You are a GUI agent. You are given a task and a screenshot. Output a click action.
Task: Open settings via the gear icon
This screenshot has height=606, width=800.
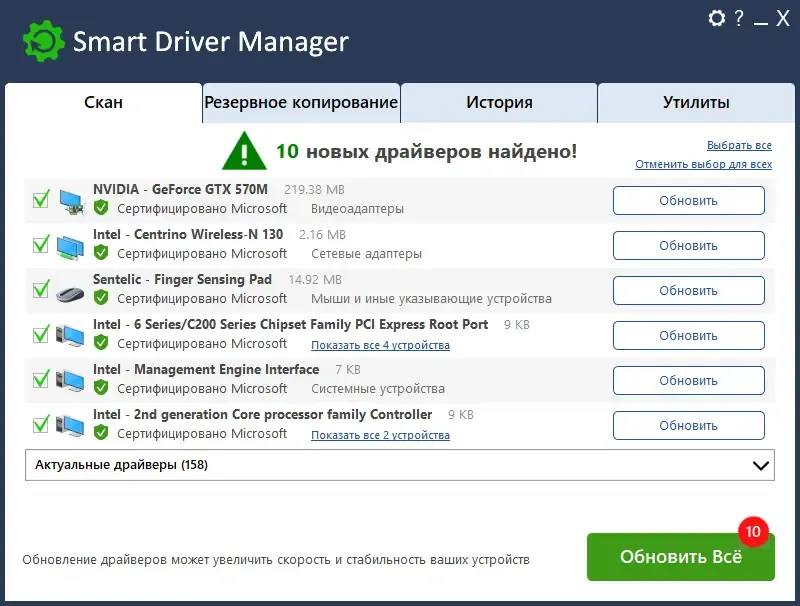[716, 18]
